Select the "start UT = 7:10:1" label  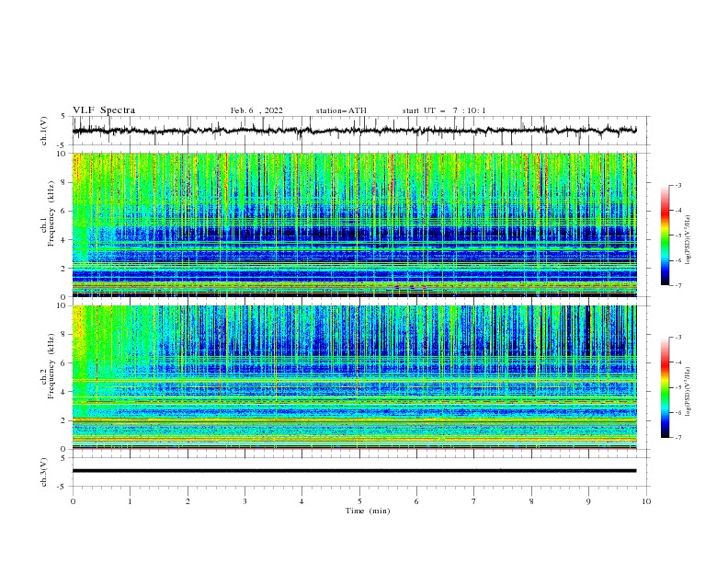pos(444,110)
